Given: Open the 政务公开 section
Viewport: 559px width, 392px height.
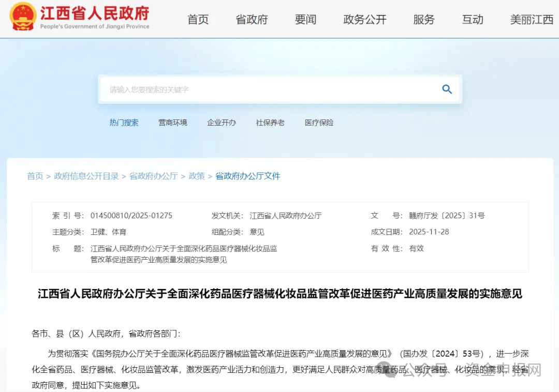Looking at the screenshot, I should coord(365,19).
